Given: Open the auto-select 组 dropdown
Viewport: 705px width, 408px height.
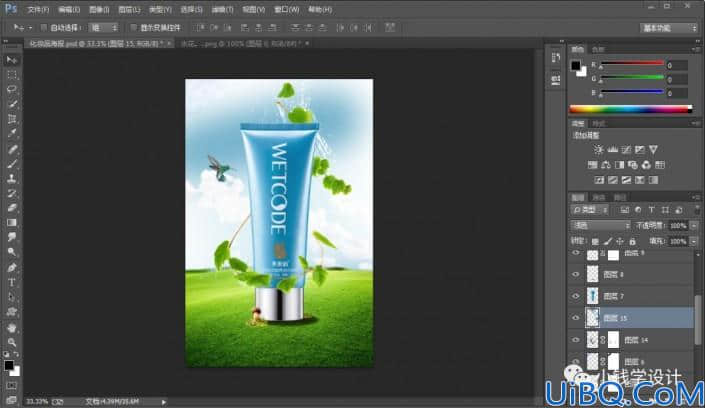Looking at the screenshot, I should 103,27.
